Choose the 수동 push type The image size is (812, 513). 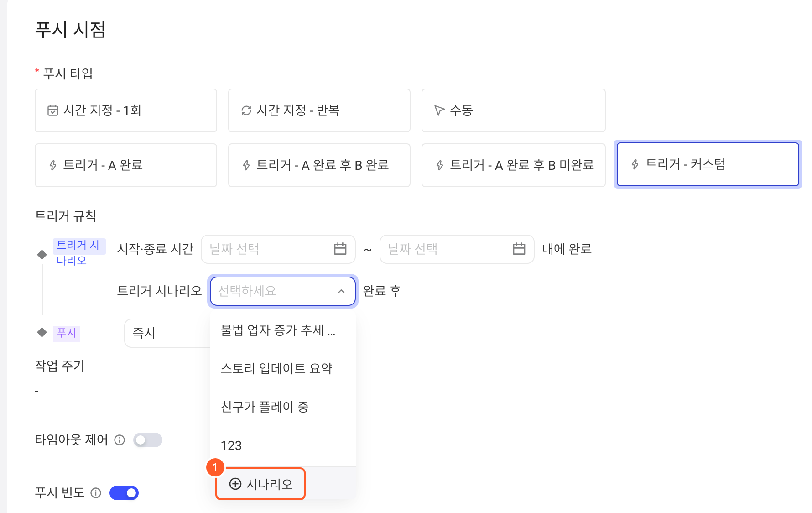pos(514,110)
